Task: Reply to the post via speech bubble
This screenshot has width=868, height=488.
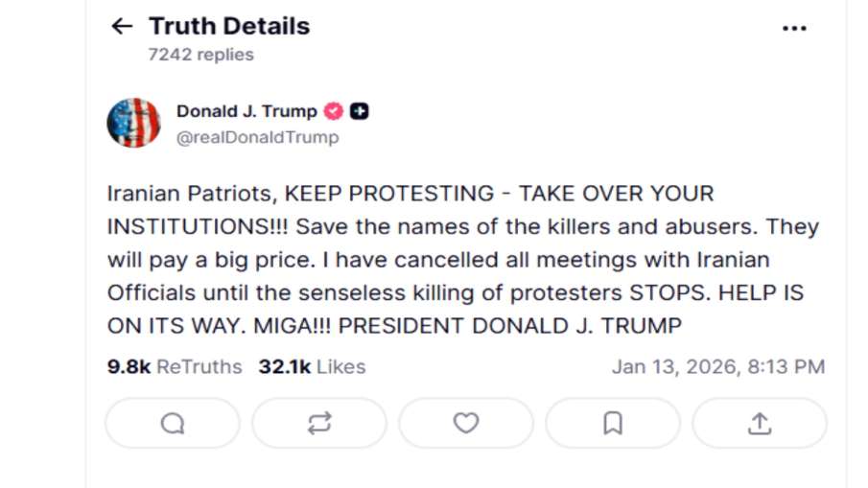Action: click(x=173, y=423)
